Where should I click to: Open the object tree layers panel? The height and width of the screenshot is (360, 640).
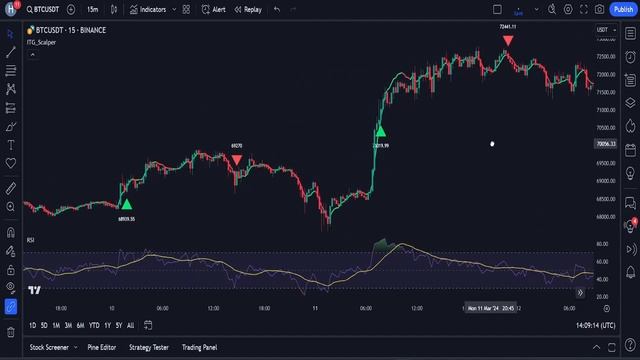[630, 103]
